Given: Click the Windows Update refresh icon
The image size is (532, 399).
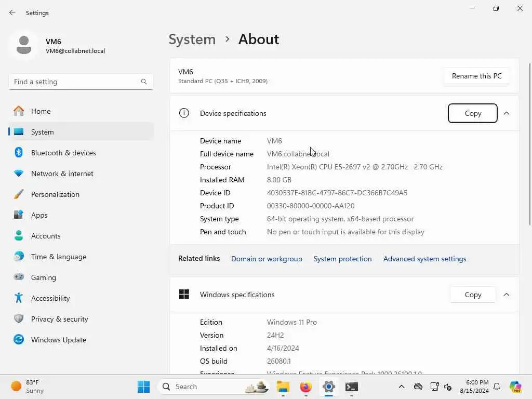Looking at the screenshot, I should pyautogui.click(x=19, y=339).
